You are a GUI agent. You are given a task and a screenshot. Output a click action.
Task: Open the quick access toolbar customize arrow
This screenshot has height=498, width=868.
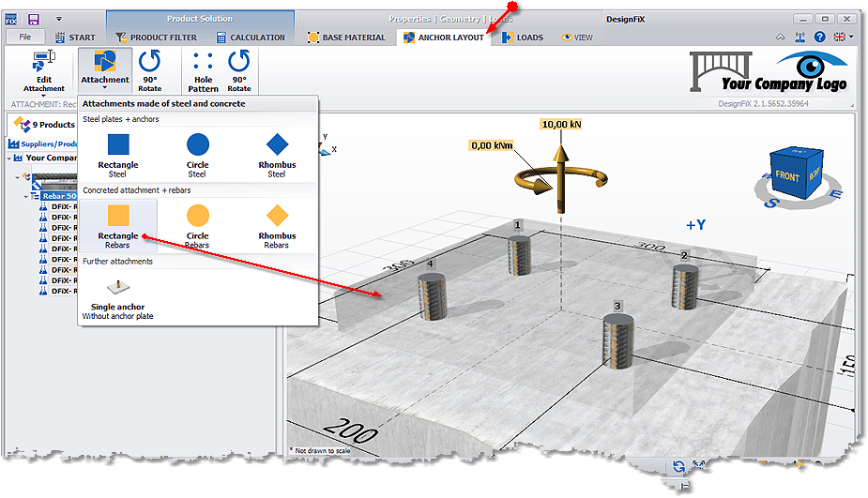(59, 19)
